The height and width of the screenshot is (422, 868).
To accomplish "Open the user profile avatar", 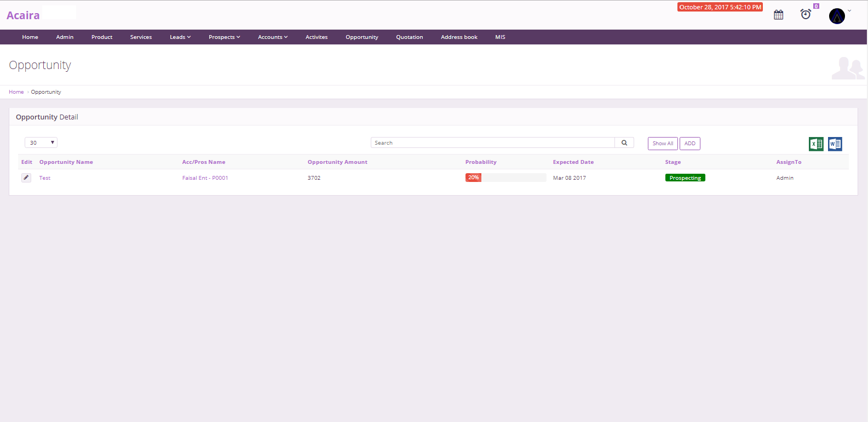I will point(837,16).
